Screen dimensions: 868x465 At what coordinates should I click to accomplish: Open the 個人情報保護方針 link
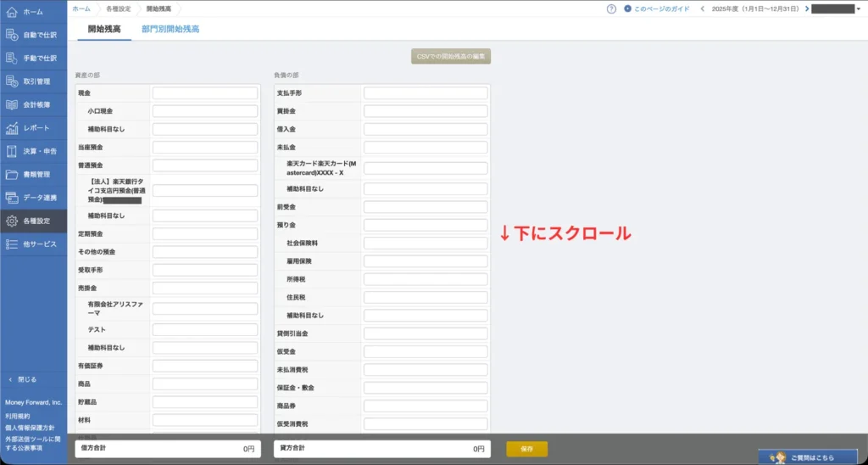30,428
